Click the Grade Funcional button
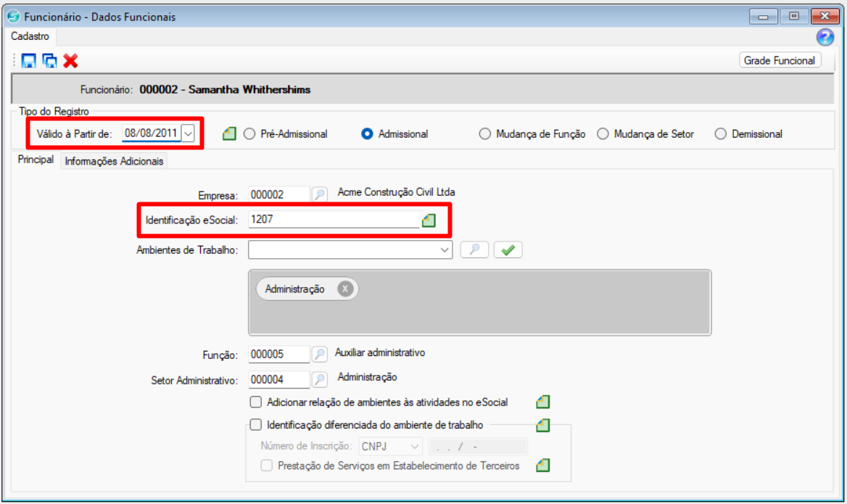The width and height of the screenshot is (847, 504). tap(780, 60)
